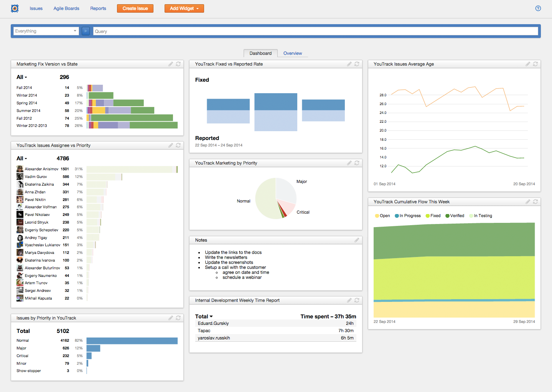Select the Dashboard tab
The width and height of the screenshot is (552, 392).
click(x=260, y=53)
